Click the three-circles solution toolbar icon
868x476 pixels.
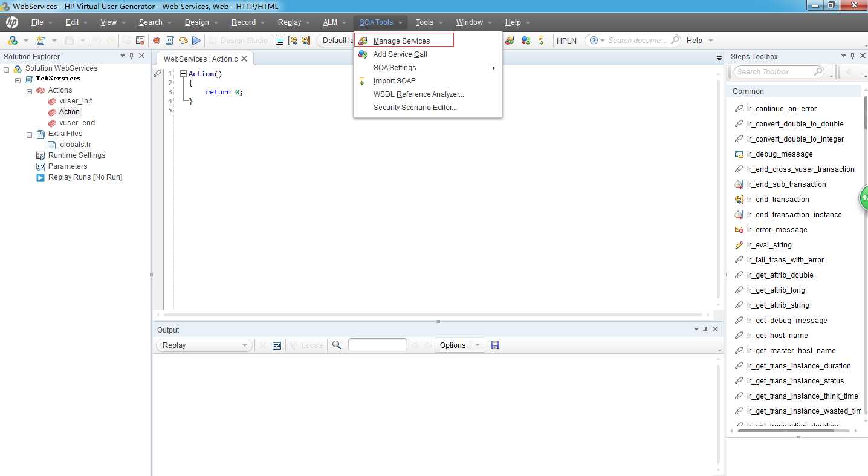[x=12, y=41]
